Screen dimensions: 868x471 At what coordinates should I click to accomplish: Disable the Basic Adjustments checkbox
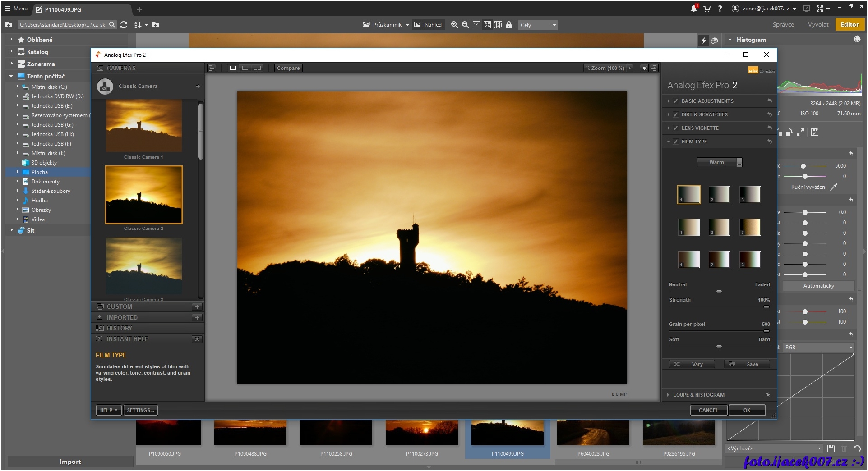tap(675, 101)
